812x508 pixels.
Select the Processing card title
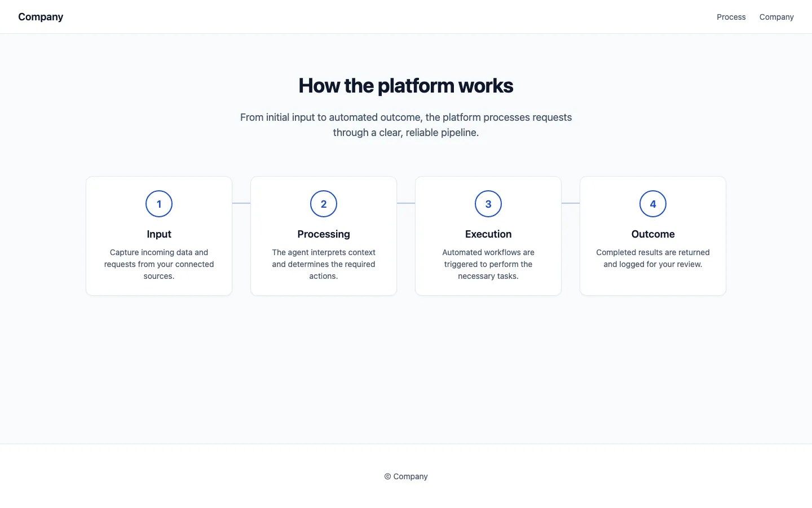(324, 234)
